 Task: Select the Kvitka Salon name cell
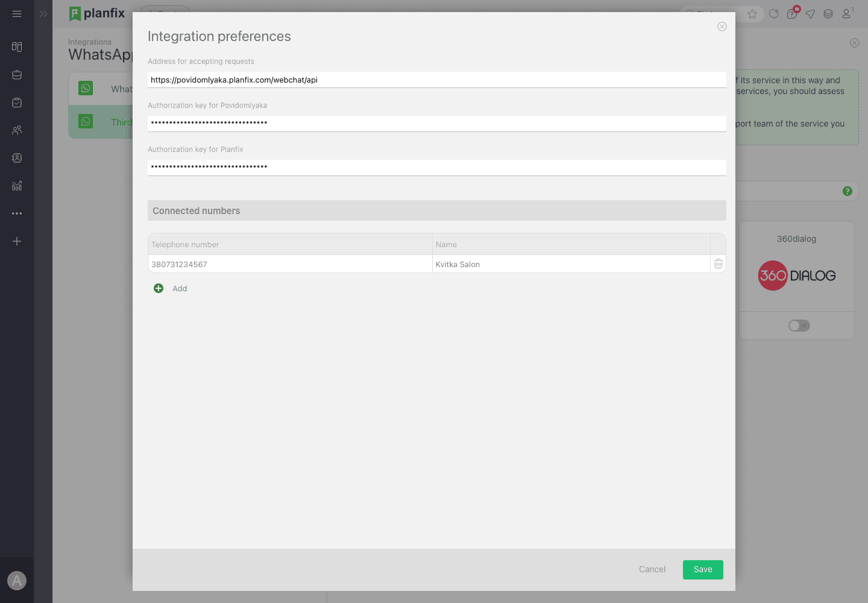(x=571, y=264)
